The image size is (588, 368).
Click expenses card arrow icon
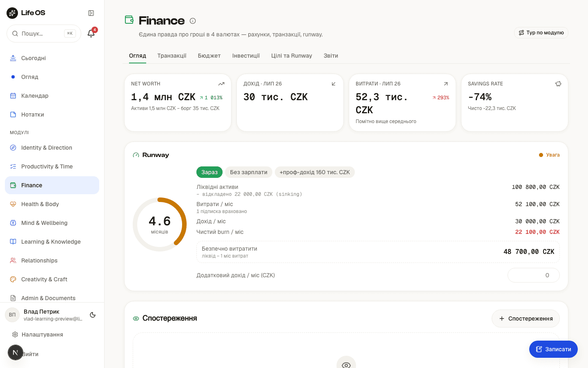click(446, 84)
